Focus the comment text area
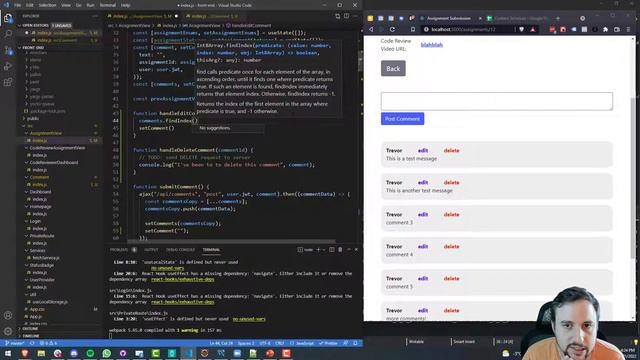 (x=497, y=101)
